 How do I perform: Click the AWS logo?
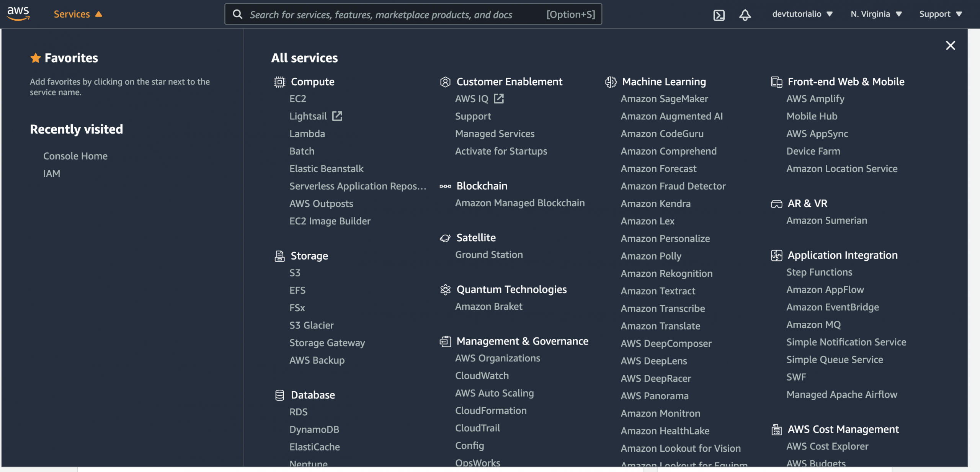pyautogui.click(x=18, y=14)
